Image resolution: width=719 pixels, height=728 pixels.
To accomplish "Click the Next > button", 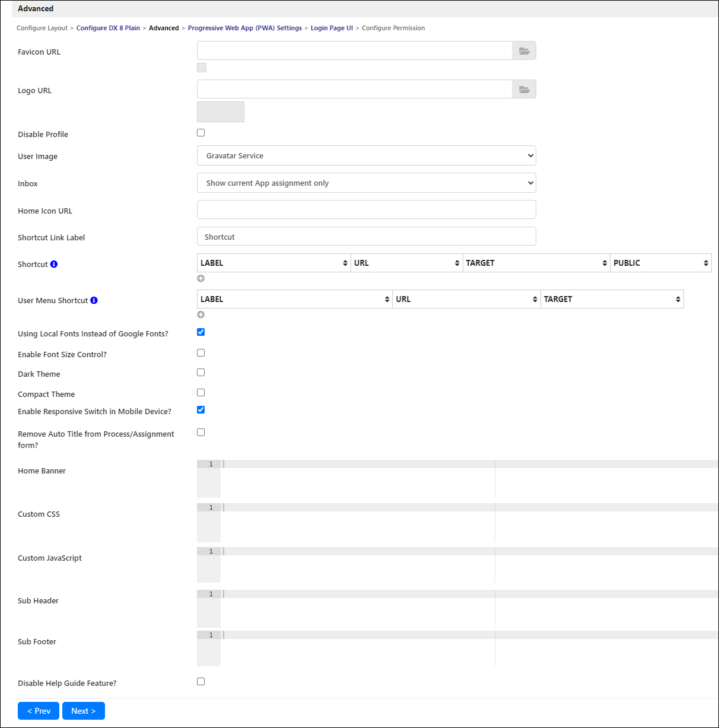I will (84, 711).
